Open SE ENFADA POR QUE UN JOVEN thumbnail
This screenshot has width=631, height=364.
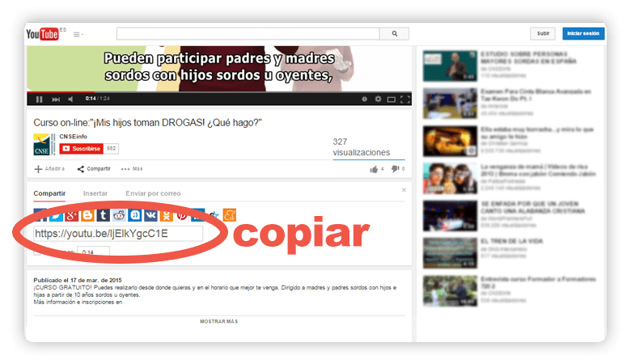point(450,216)
